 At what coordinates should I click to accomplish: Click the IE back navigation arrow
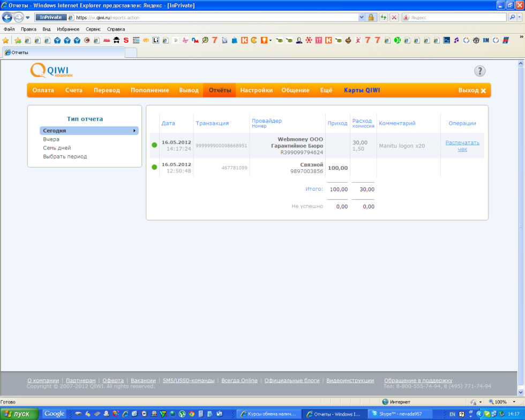tap(7, 17)
